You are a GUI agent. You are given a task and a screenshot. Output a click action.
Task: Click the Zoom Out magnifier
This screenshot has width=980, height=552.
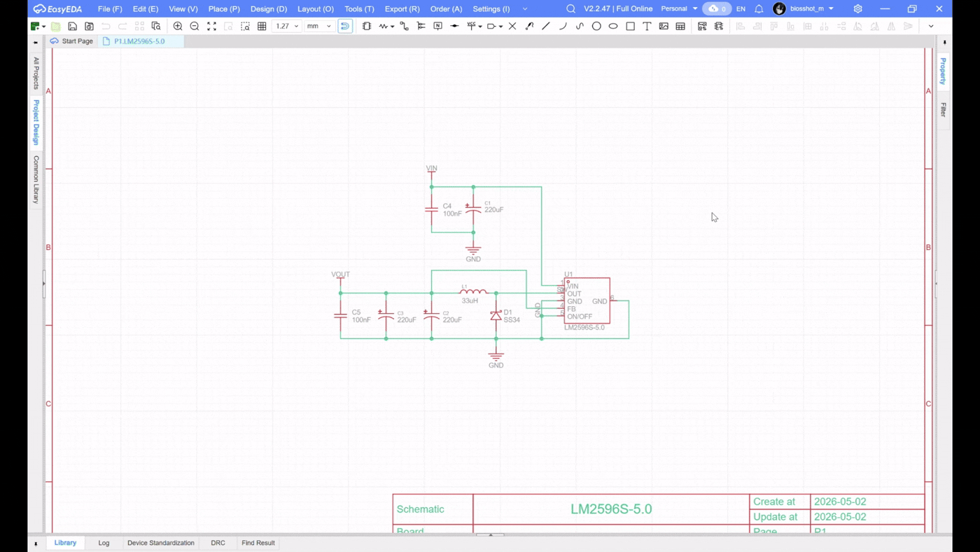pyautogui.click(x=195, y=26)
